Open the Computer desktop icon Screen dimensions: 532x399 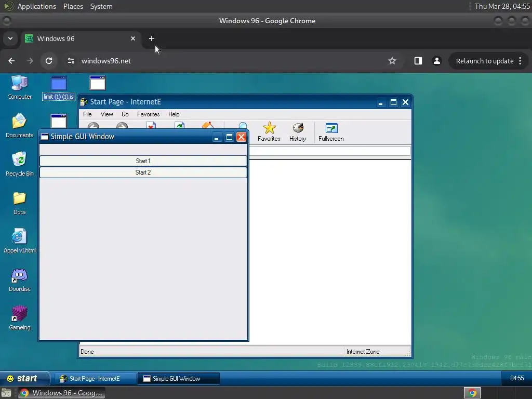(x=19, y=87)
